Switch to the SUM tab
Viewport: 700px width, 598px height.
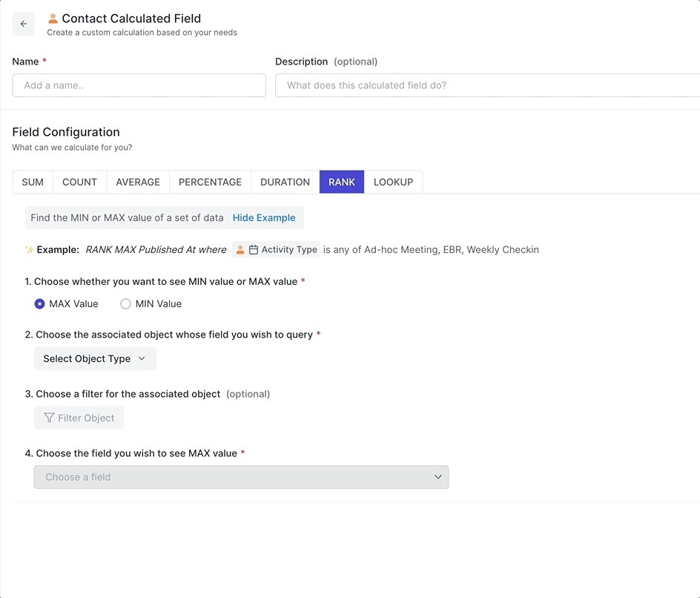point(33,182)
